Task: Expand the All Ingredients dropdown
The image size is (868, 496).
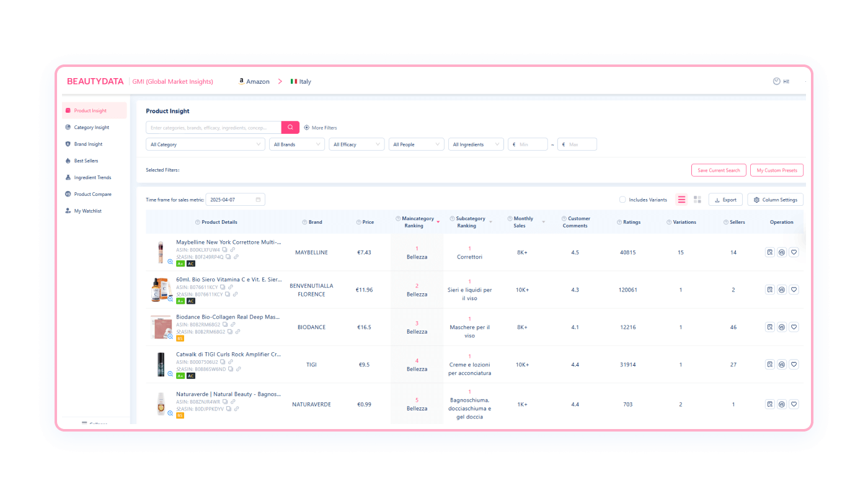Action: [476, 144]
